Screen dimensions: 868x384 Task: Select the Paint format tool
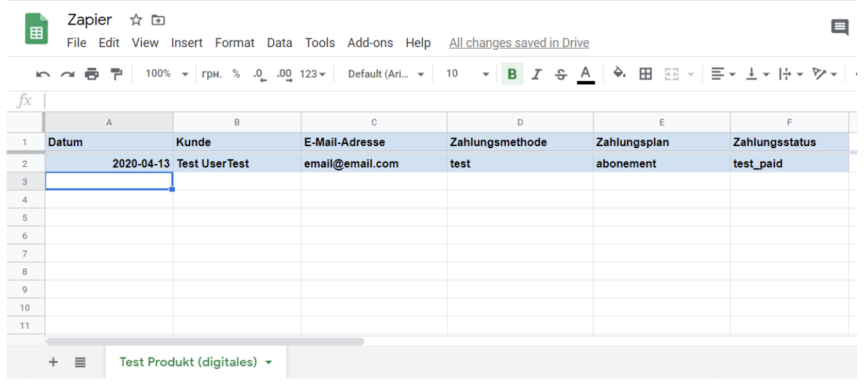pyautogui.click(x=116, y=74)
